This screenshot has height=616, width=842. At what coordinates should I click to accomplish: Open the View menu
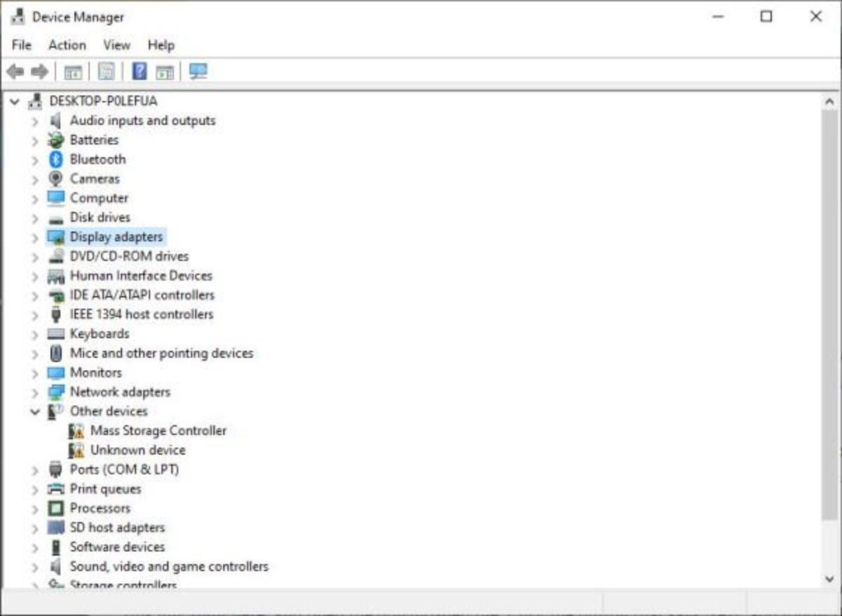tap(116, 45)
